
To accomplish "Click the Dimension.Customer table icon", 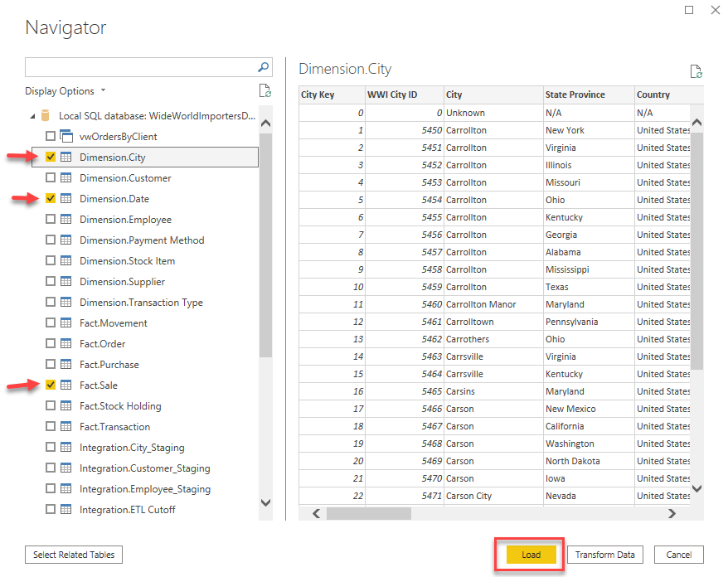I will point(66,177).
